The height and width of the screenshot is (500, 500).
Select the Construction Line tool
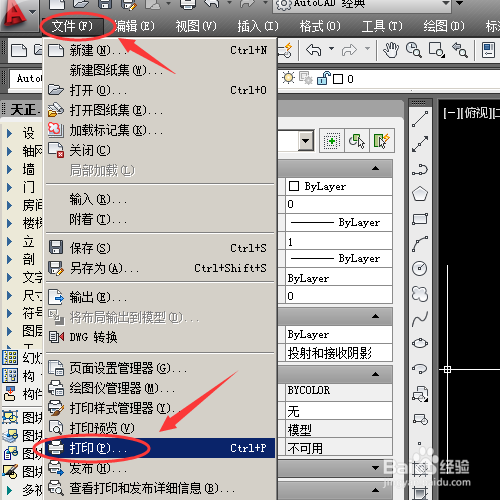pos(420,144)
